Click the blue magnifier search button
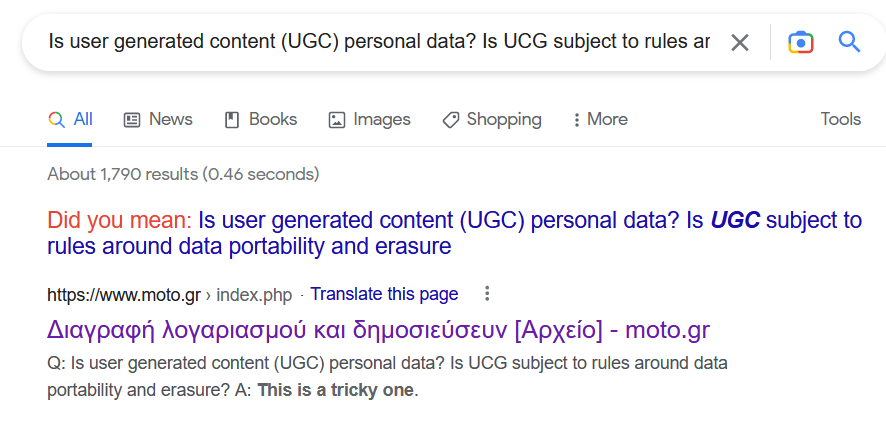Image resolution: width=886 pixels, height=424 pixels. pyautogui.click(x=849, y=42)
